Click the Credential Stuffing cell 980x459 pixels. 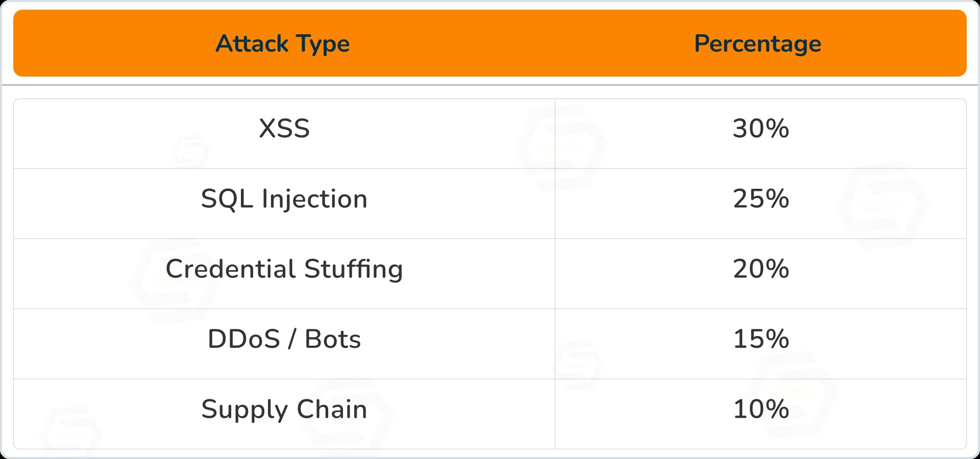click(284, 269)
